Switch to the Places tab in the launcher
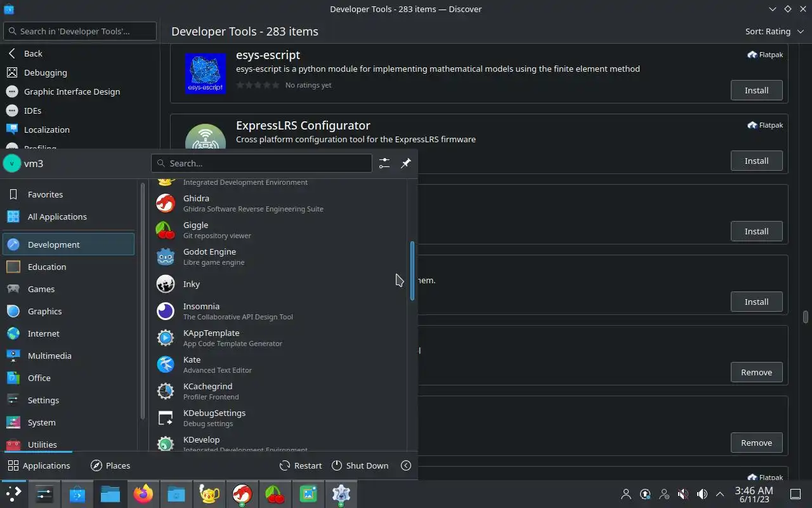812x508 pixels. (x=110, y=465)
